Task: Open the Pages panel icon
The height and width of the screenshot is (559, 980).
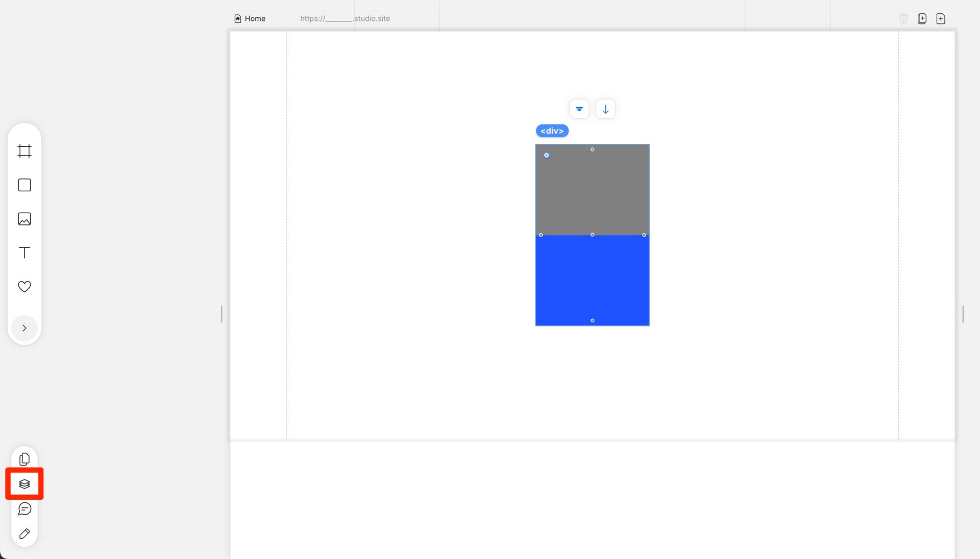Action: tap(24, 459)
